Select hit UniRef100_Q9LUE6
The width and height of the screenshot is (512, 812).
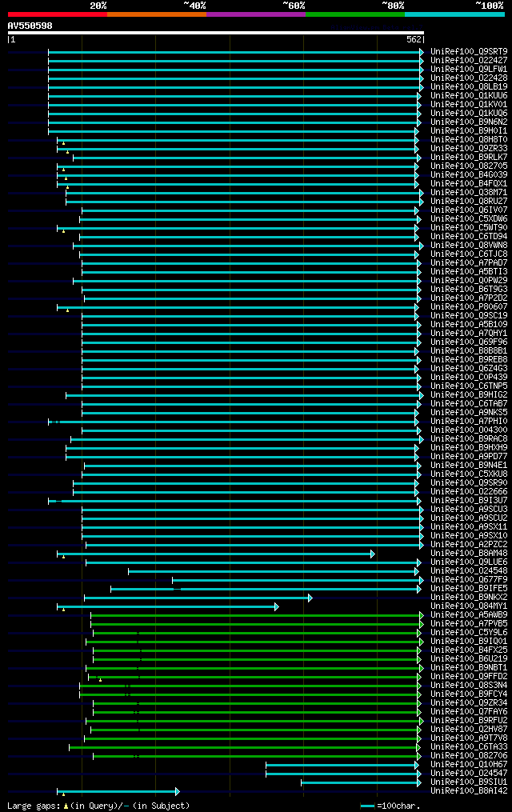tap(469, 562)
